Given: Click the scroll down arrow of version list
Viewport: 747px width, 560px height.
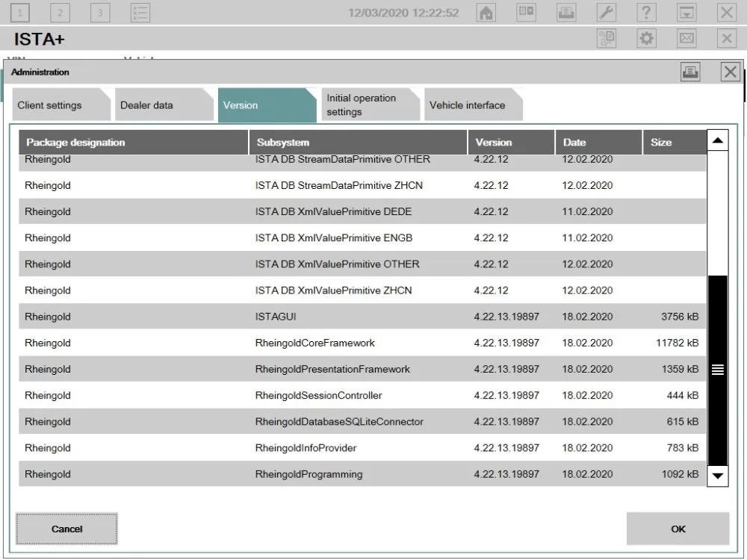Looking at the screenshot, I should point(718,475).
